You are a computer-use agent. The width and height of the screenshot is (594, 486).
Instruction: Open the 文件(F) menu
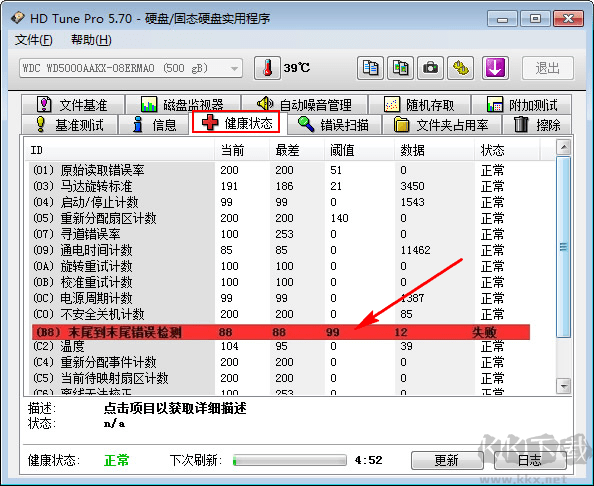tap(33, 40)
